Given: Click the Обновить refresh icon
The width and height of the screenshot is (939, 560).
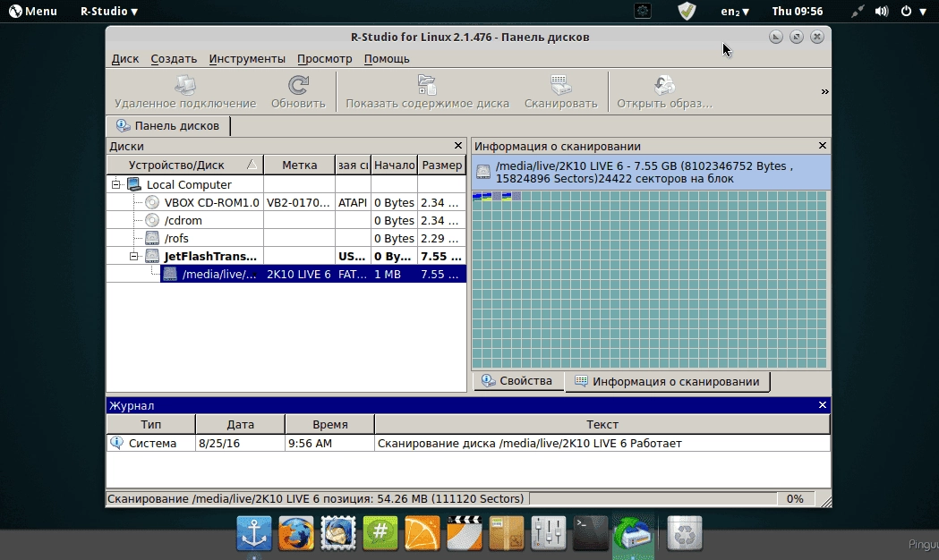Looking at the screenshot, I should point(298,85).
